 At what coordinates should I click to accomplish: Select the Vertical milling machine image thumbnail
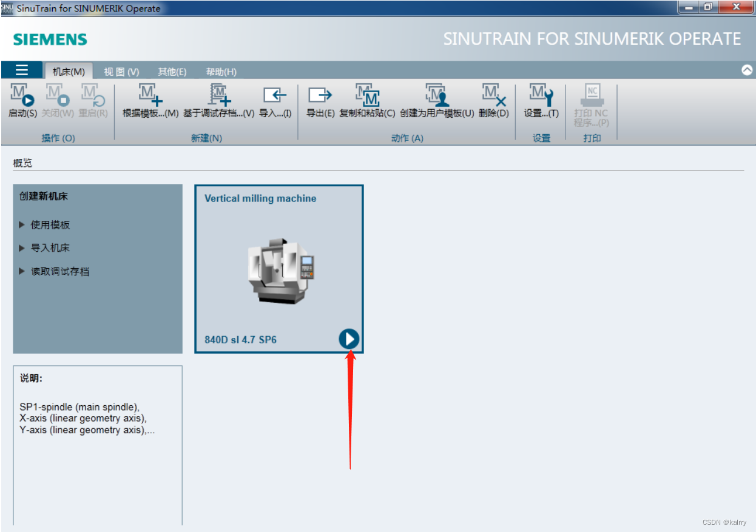point(281,271)
